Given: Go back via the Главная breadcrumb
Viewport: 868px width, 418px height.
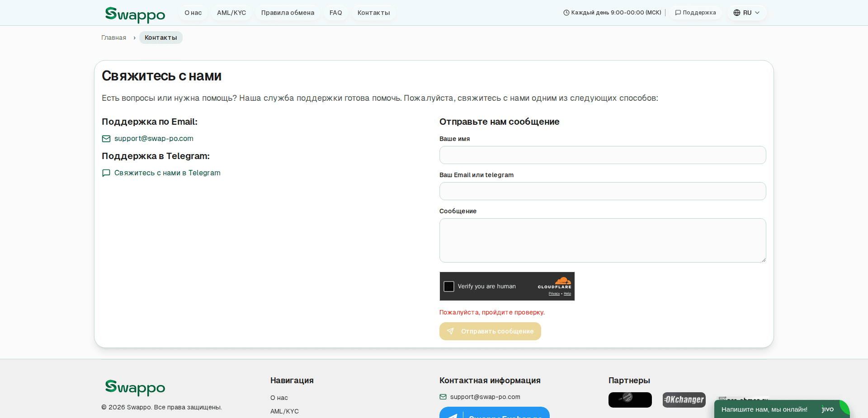Looking at the screenshot, I should 113,38.
